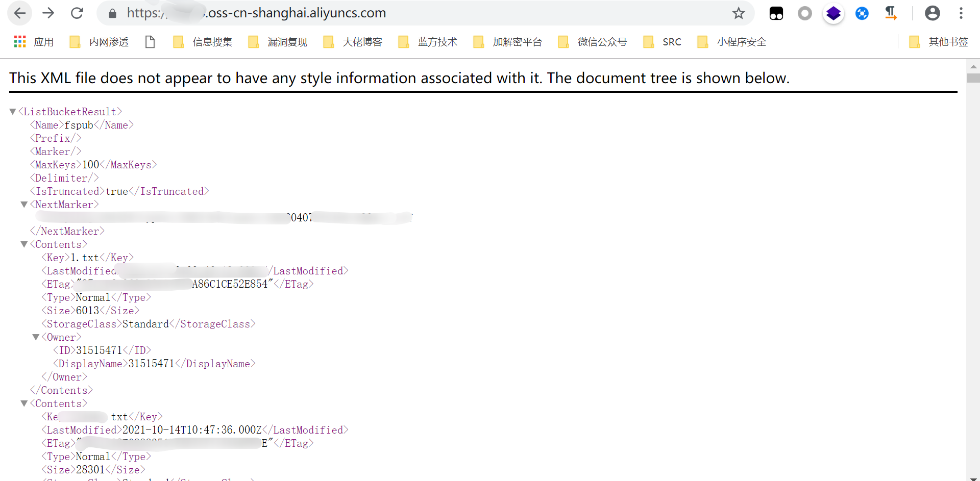Reload the current page
This screenshot has height=481, width=980.
click(77, 13)
